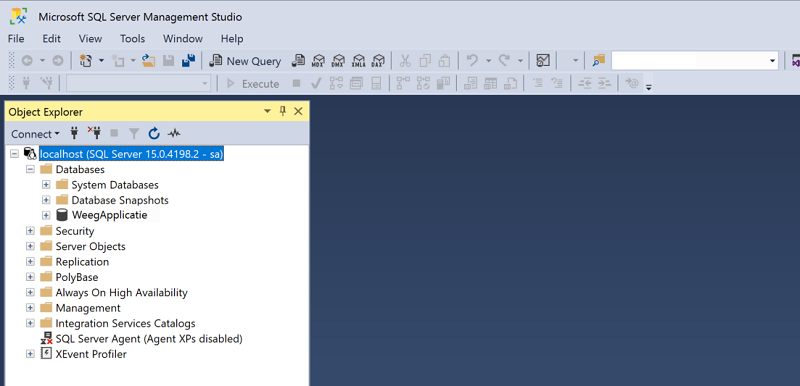Open the Redo history dropdown arrow
Viewport: 800px width, 386px height.
(x=520, y=61)
